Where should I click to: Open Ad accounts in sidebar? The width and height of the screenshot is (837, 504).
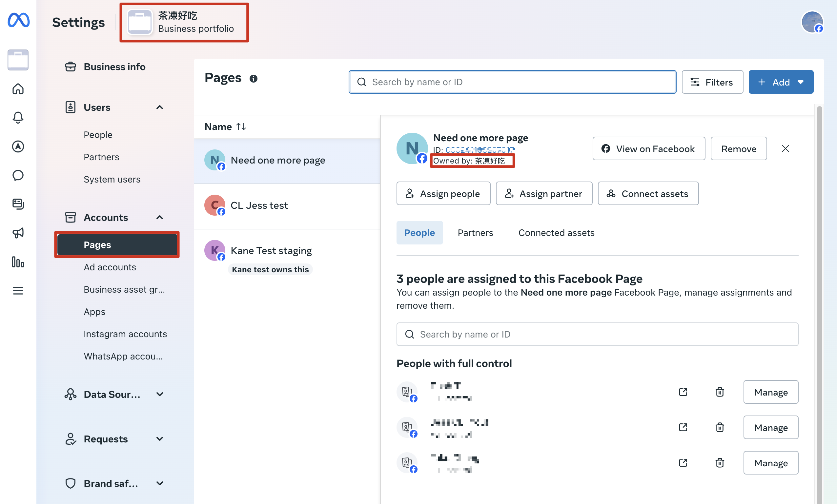[110, 267]
